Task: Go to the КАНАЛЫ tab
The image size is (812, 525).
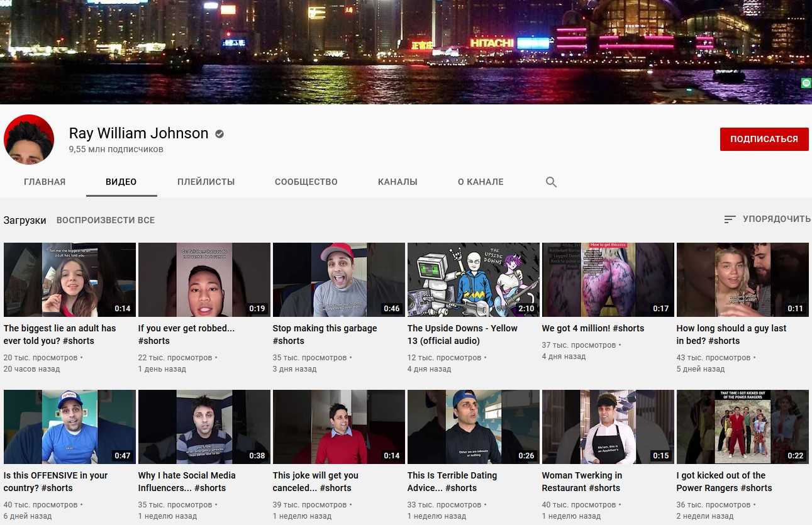Action: [398, 182]
